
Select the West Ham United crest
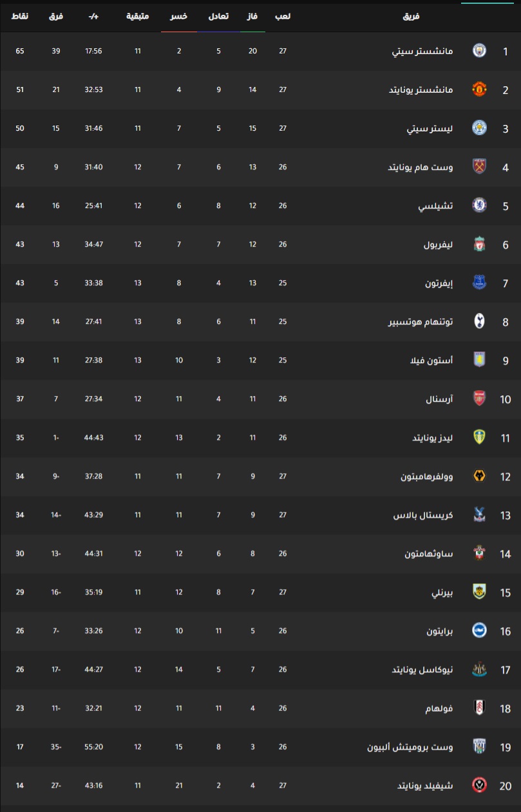[479, 167]
